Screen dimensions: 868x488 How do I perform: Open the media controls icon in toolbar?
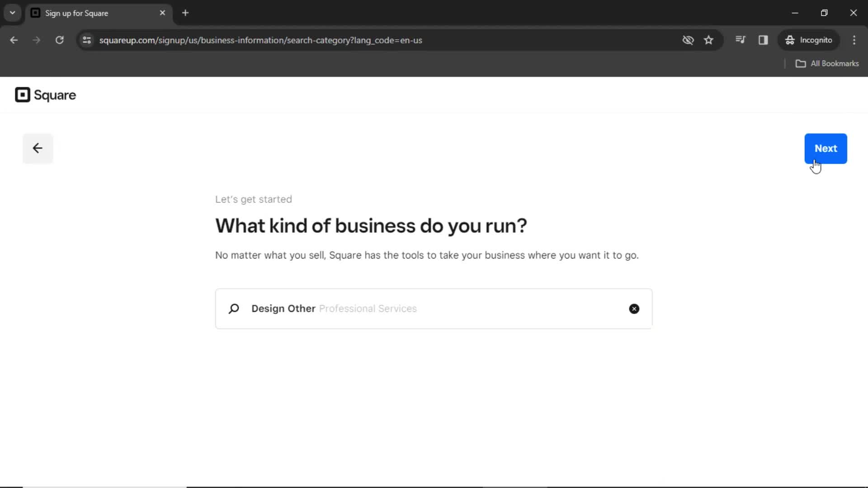(x=740, y=40)
